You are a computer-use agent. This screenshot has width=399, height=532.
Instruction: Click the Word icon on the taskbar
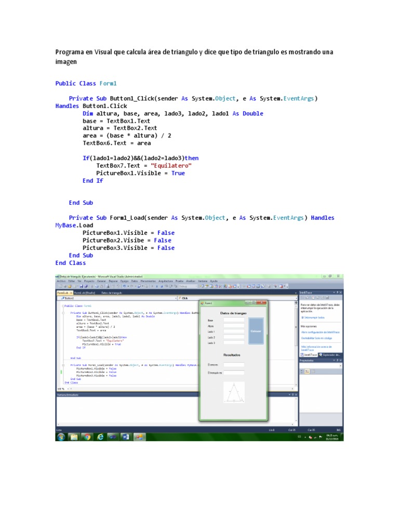[x=126, y=436]
